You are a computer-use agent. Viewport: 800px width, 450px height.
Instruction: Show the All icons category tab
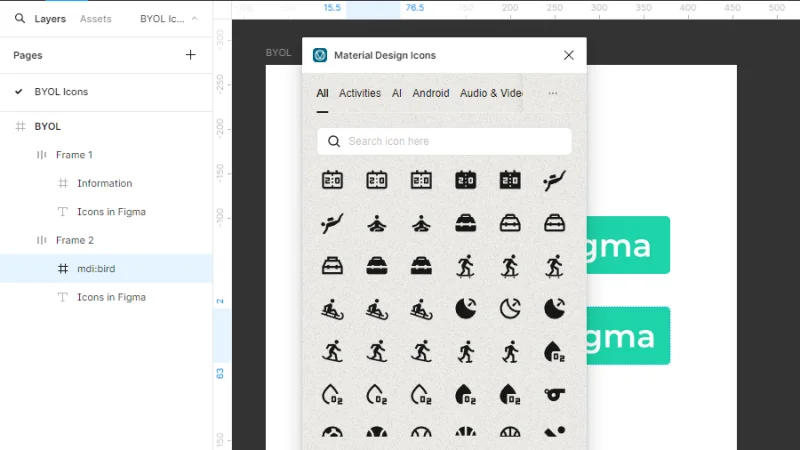tap(322, 93)
